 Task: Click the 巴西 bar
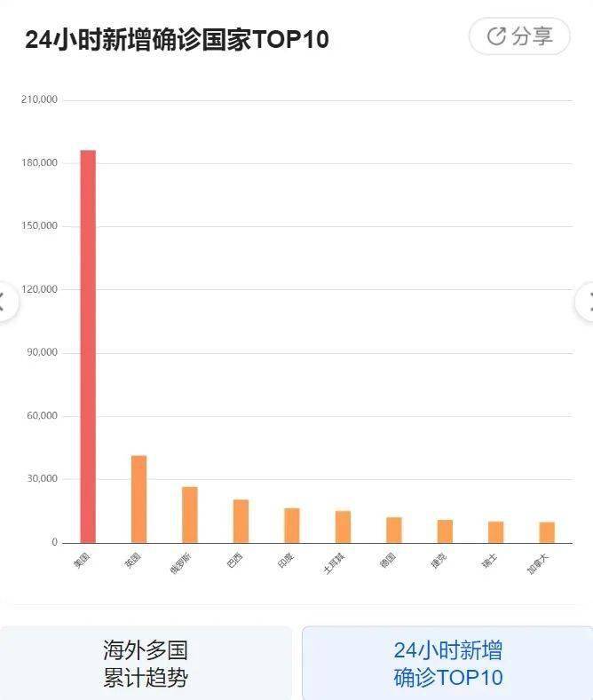point(241,521)
